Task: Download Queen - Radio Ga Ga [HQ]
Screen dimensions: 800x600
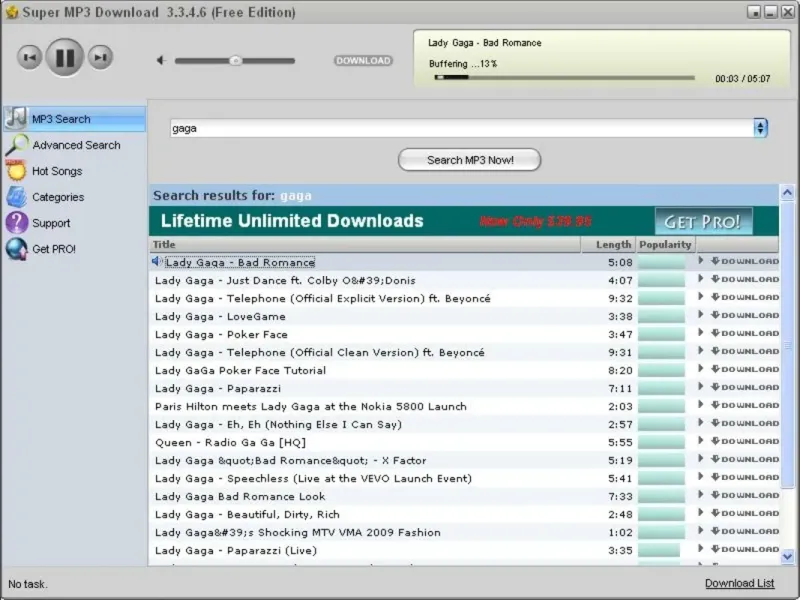Action: (x=745, y=441)
